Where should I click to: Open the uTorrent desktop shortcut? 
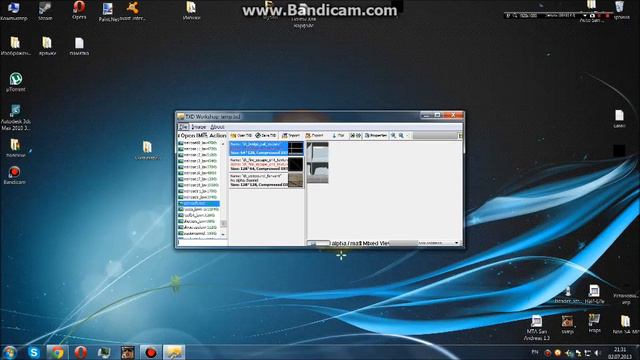pyautogui.click(x=16, y=82)
